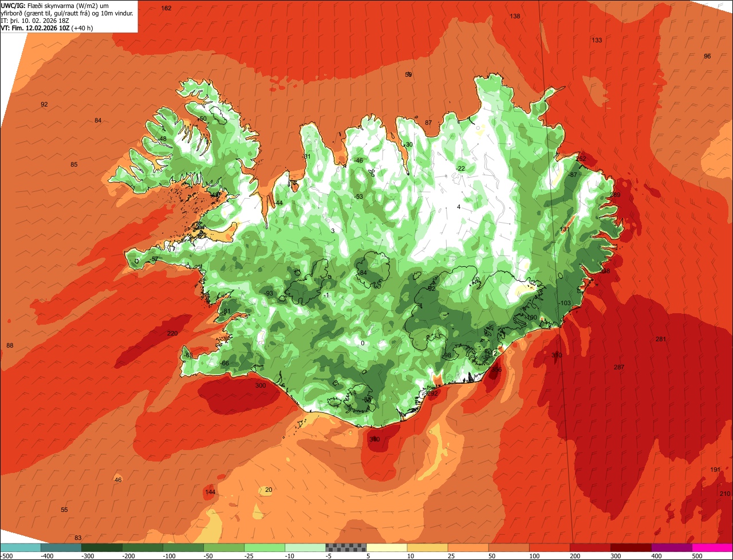The image size is (733, 560).
Task: Click the legend swatch between 50 and 100
Action: coord(509,547)
